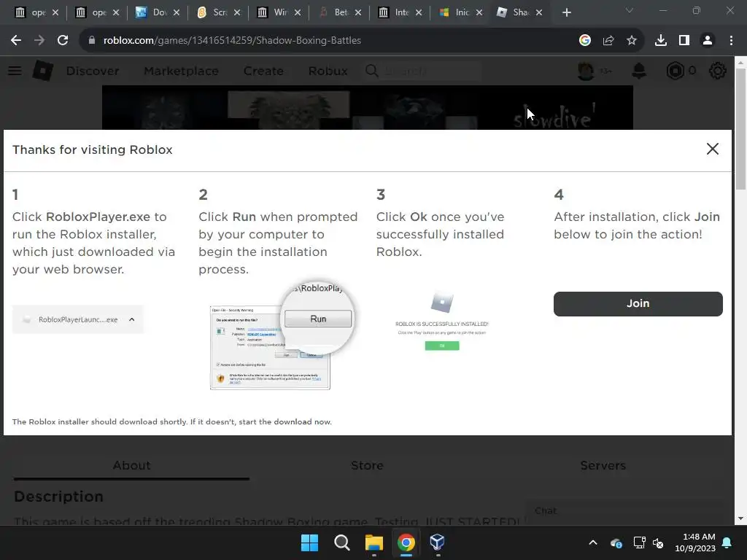Open the Discover menu item
747x560 pixels.
pyautogui.click(x=93, y=71)
